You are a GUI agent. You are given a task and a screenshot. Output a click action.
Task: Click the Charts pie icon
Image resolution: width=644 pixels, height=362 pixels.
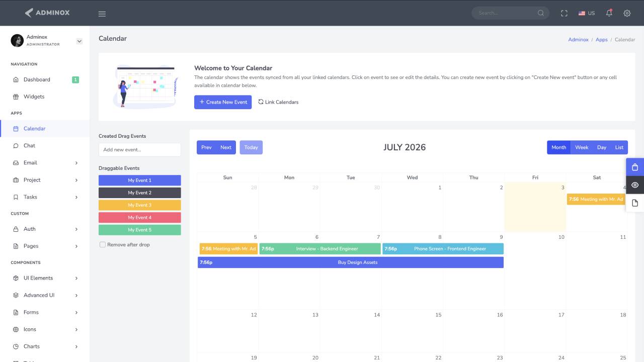(16, 346)
